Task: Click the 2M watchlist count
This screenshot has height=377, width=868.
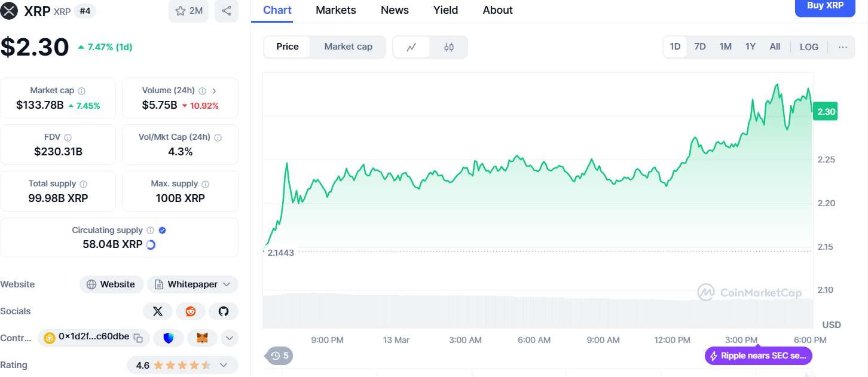Action: point(196,11)
